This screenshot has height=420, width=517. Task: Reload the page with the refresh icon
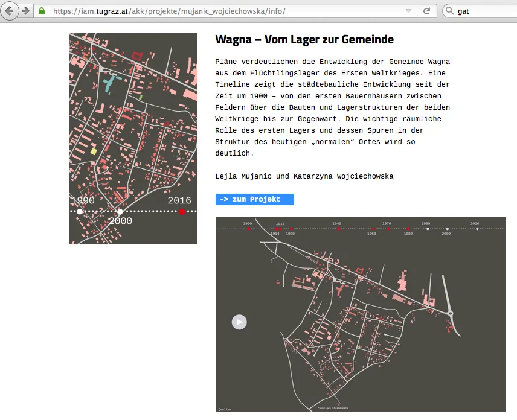[426, 11]
